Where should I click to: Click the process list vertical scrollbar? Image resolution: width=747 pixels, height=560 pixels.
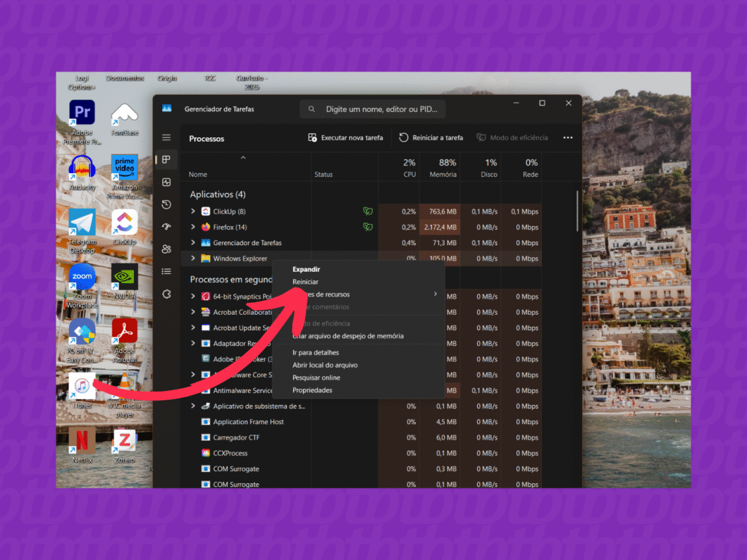577,211
